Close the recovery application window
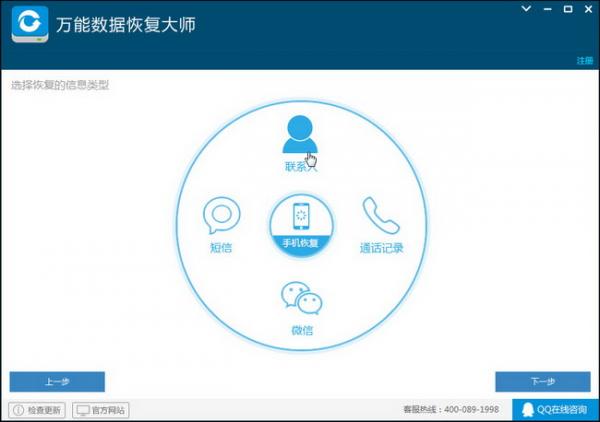600x422 pixels. click(x=589, y=9)
